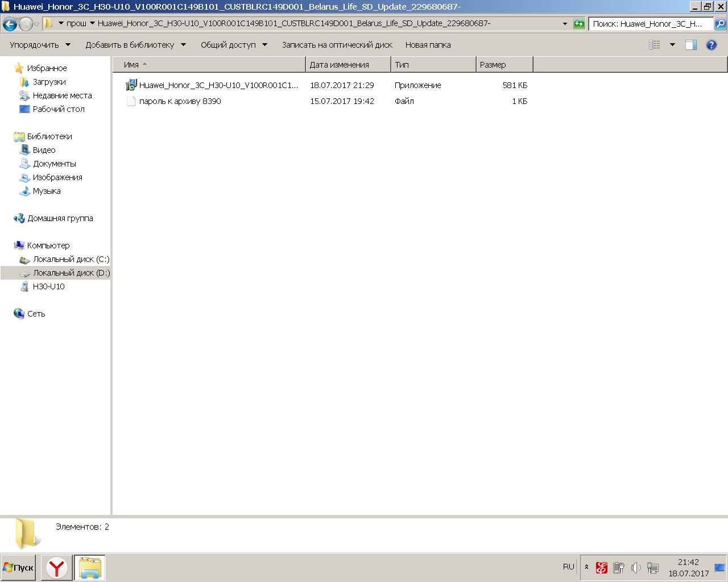Click the change view icon

tap(655, 45)
